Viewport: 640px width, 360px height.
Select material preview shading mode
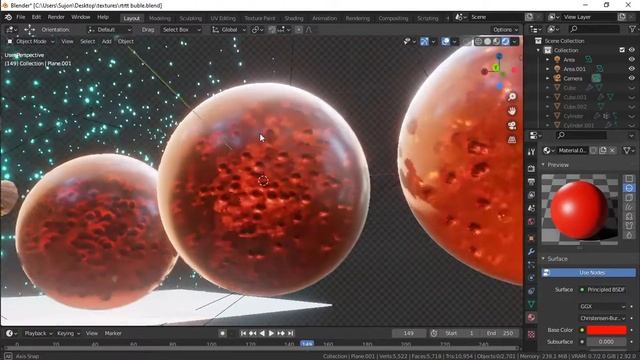496,41
